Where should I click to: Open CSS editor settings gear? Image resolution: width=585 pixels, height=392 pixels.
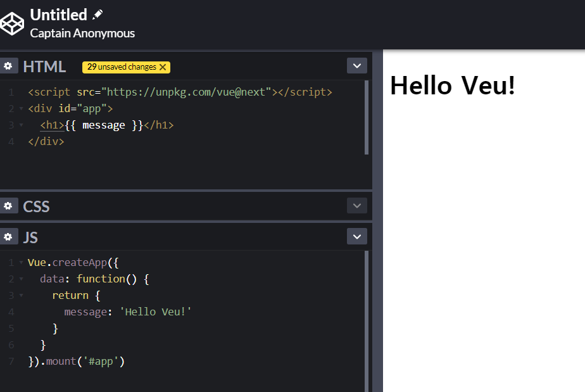tap(8, 206)
